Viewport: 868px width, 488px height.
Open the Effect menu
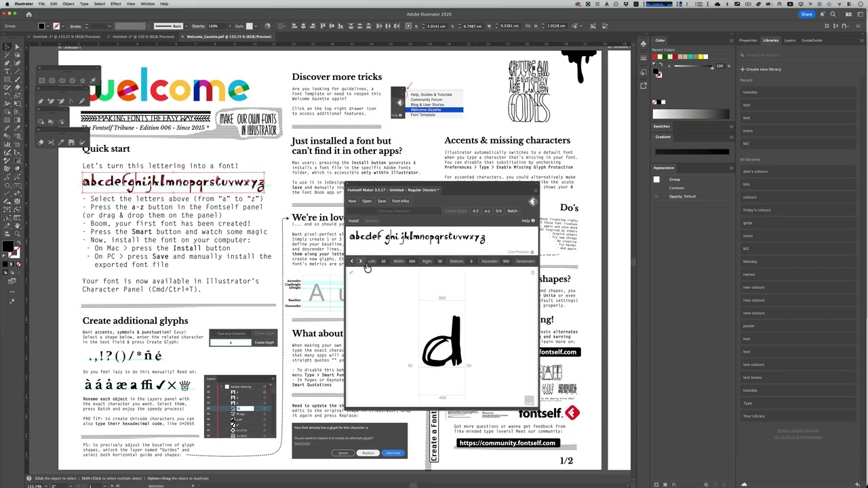tap(116, 3)
